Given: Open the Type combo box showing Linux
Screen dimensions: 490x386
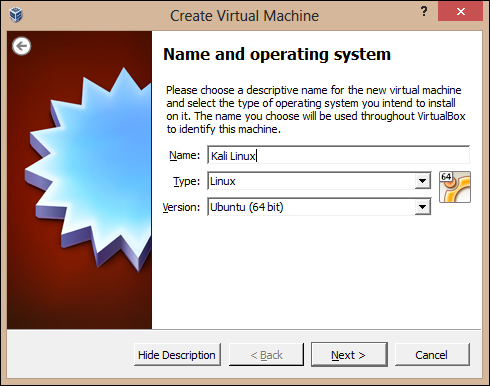Looking at the screenshot, I should [319, 181].
